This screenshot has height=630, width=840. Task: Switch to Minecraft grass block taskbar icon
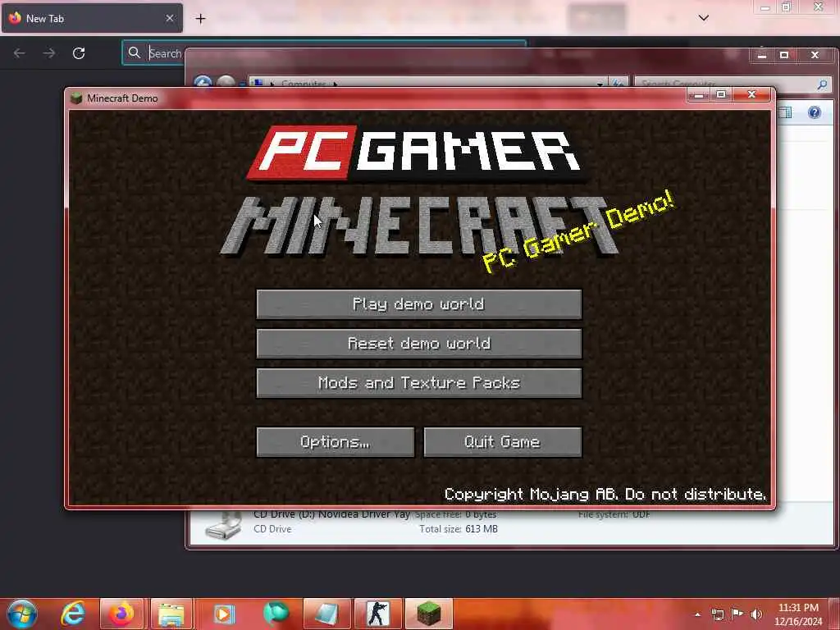429,614
